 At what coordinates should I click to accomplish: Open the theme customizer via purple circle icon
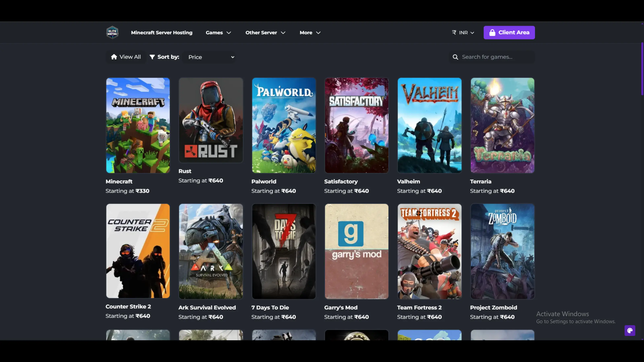[x=630, y=330]
